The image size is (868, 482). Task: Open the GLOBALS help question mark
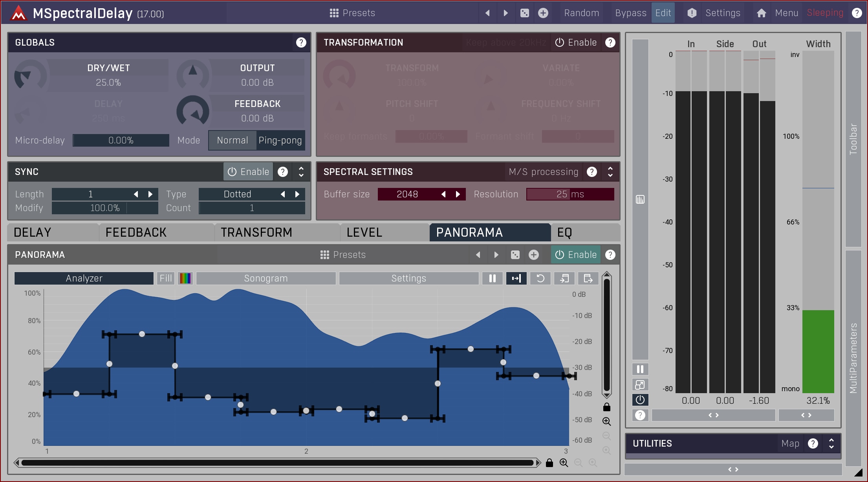[301, 42]
